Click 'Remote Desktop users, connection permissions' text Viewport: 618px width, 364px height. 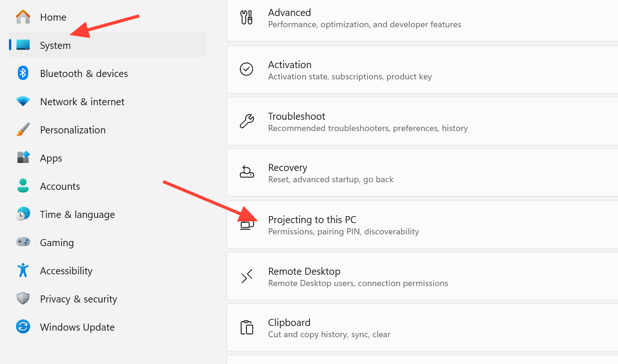tap(358, 283)
